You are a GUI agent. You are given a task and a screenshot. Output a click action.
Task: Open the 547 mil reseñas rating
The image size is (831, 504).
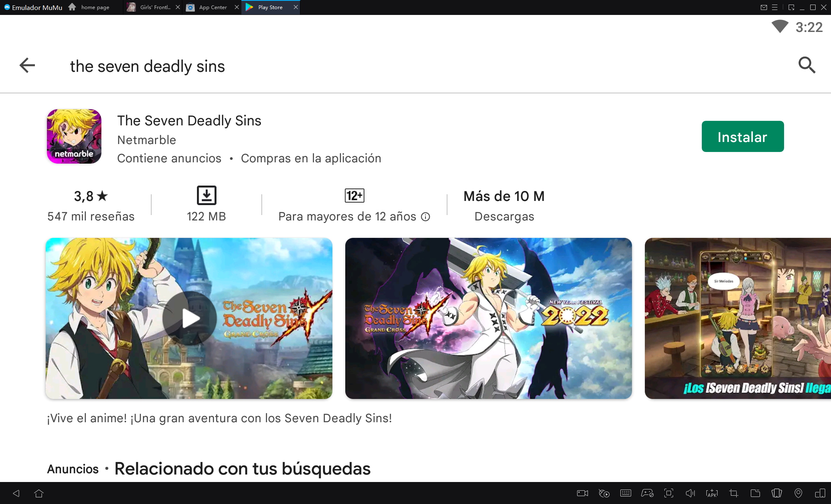click(x=91, y=206)
